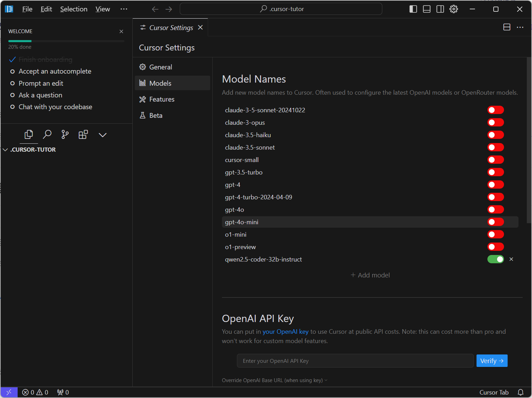Select Prompt an edit step

[41, 83]
